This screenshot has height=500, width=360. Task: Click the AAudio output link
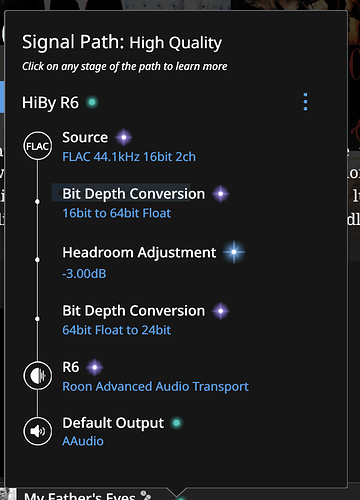click(x=83, y=441)
